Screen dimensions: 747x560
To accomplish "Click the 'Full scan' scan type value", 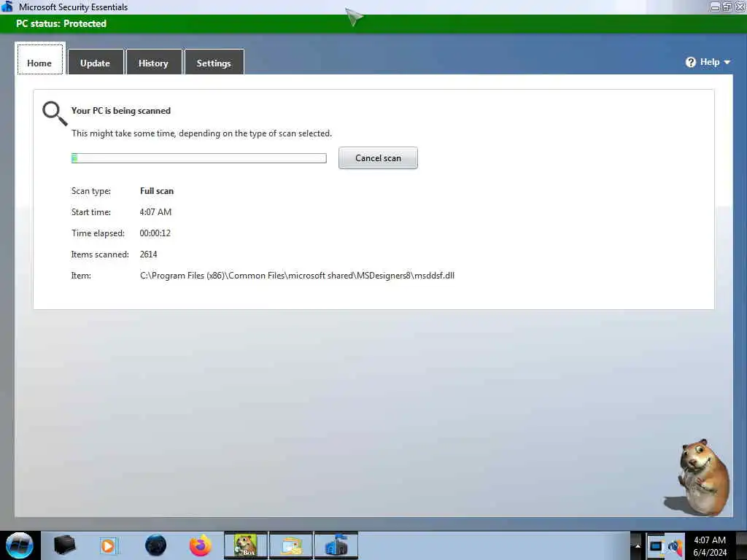I will [157, 191].
